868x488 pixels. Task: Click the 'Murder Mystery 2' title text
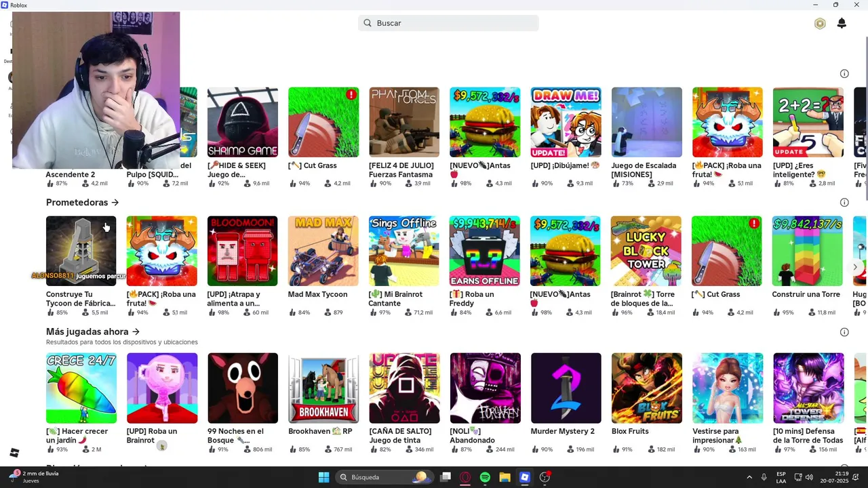[x=563, y=432]
